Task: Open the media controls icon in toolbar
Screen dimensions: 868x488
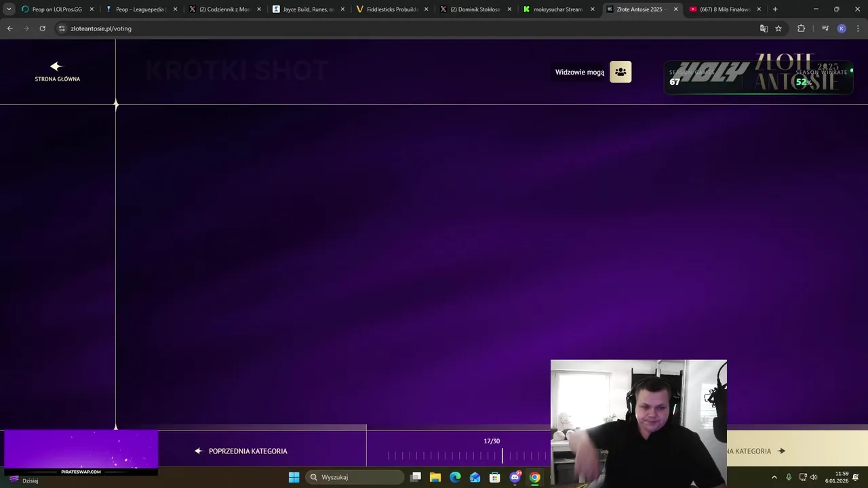Action: (x=825, y=28)
